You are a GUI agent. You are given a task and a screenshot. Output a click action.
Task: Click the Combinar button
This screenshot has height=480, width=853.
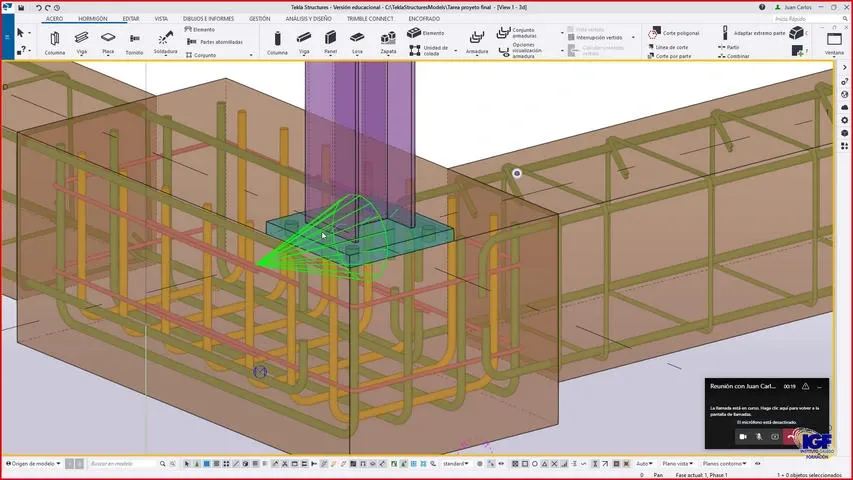click(x=734, y=56)
